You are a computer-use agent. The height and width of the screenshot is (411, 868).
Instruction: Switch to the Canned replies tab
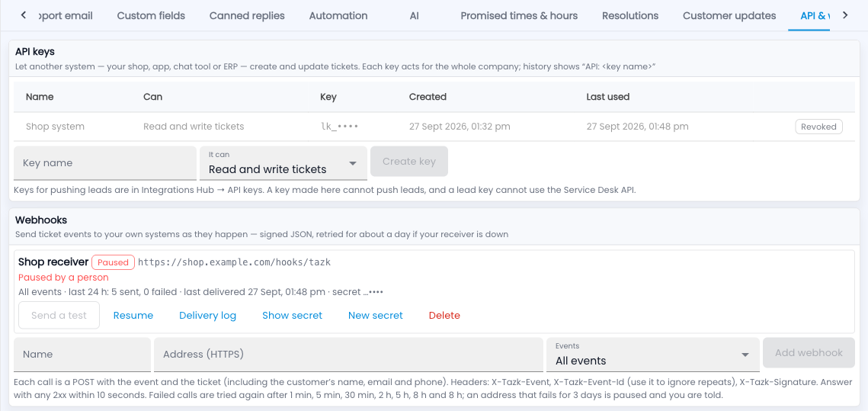(247, 15)
